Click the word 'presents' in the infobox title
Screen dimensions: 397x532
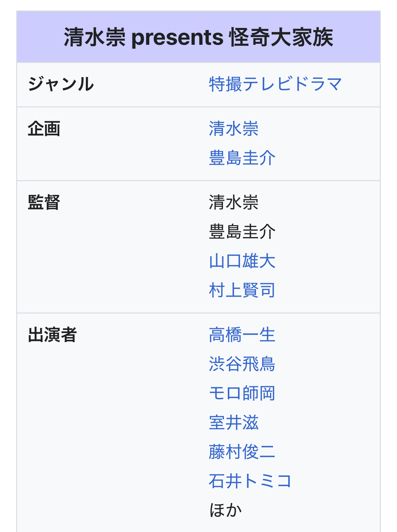point(177,37)
